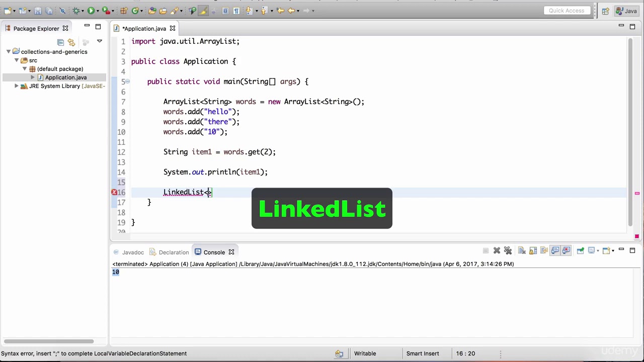The height and width of the screenshot is (362, 644).
Task: Select Application.java in Package Explorer
Action: [66, 77]
